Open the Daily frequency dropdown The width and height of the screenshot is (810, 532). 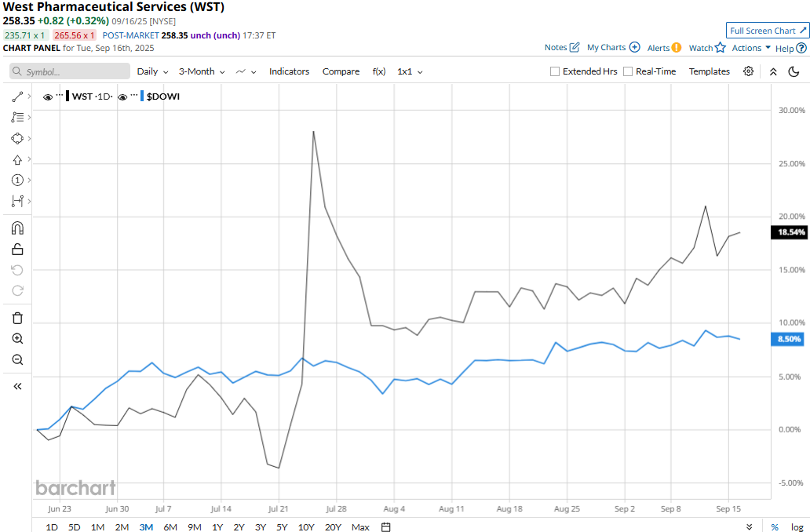pyautogui.click(x=152, y=71)
